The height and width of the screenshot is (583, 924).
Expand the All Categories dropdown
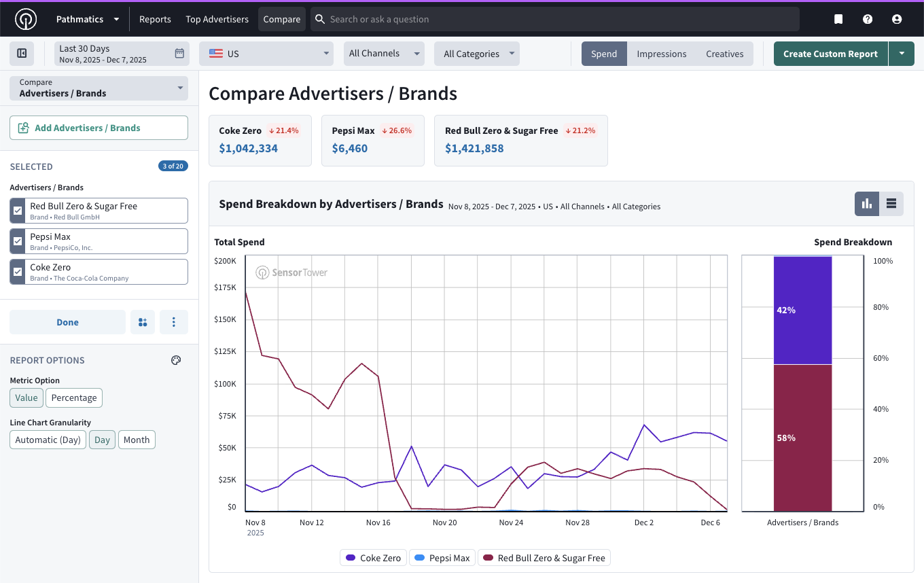pyautogui.click(x=477, y=54)
